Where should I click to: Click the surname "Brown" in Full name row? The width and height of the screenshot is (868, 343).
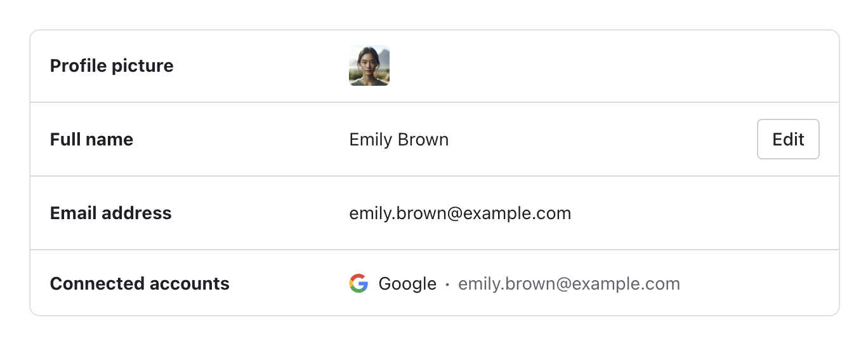[424, 140]
